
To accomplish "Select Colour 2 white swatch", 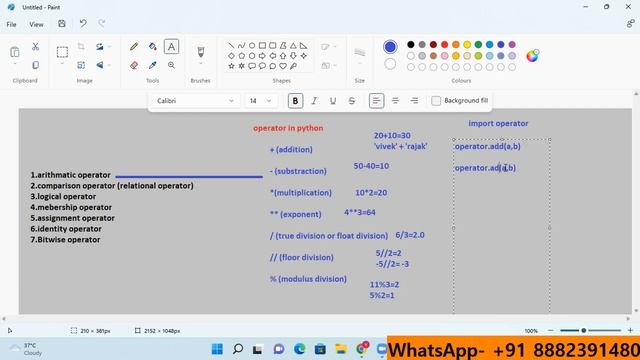I will click(x=390, y=64).
